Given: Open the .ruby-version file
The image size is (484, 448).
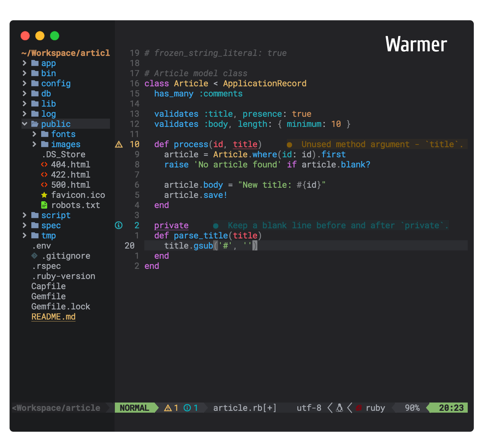Looking at the screenshot, I should tap(63, 276).
